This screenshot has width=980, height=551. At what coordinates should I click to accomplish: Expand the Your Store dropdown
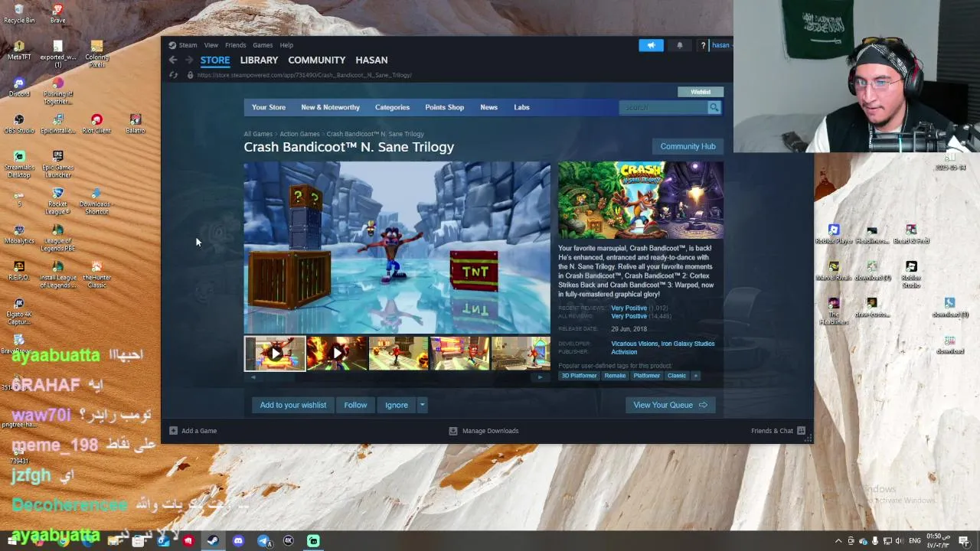tap(269, 107)
